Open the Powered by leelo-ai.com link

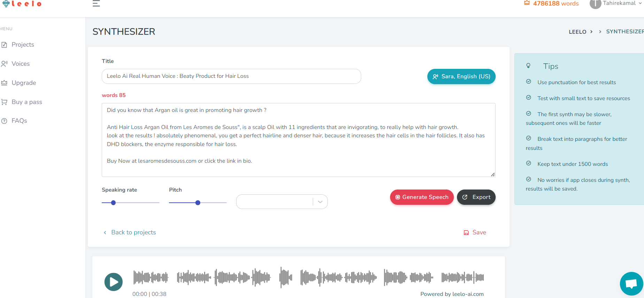click(452, 294)
